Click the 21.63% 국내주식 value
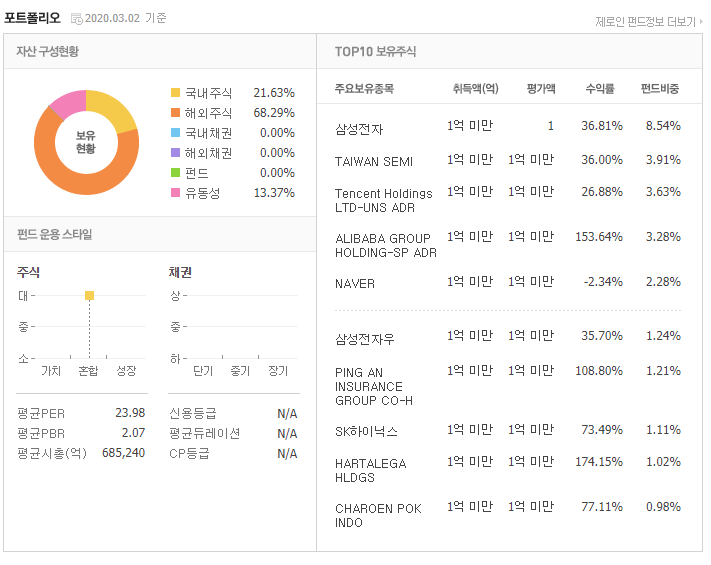This screenshot has width=711, height=565. point(274,93)
